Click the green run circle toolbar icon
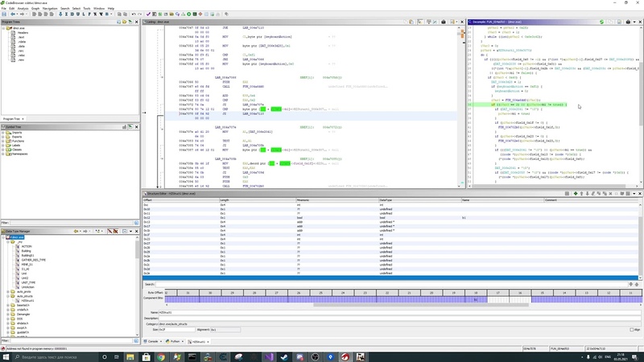The height and width of the screenshot is (362, 644). point(189,14)
